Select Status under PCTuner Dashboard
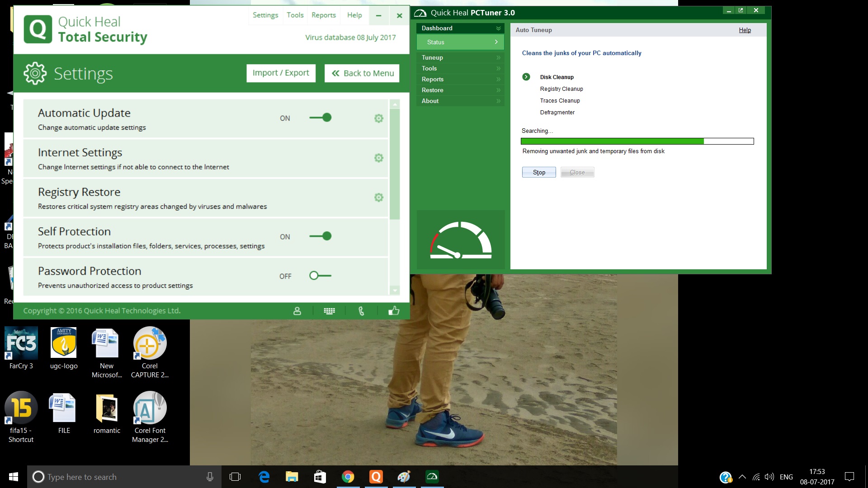The width and height of the screenshot is (868, 488). click(x=460, y=42)
